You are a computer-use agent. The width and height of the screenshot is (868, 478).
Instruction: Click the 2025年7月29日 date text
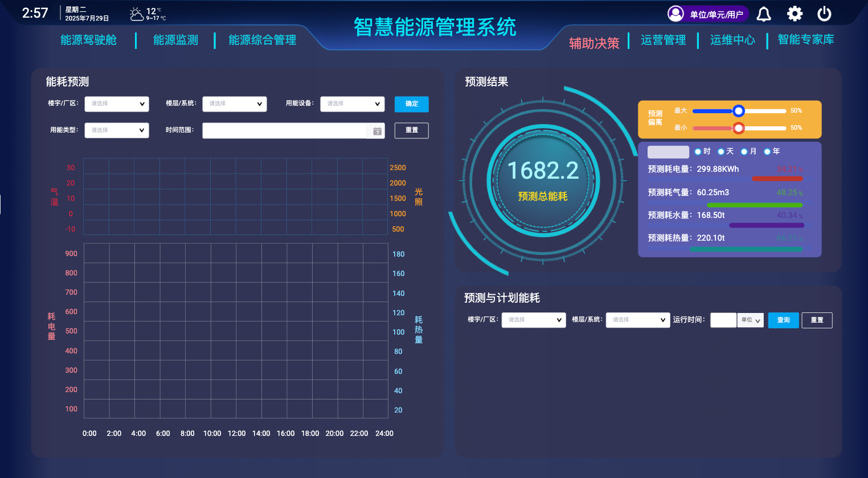[x=87, y=18]
